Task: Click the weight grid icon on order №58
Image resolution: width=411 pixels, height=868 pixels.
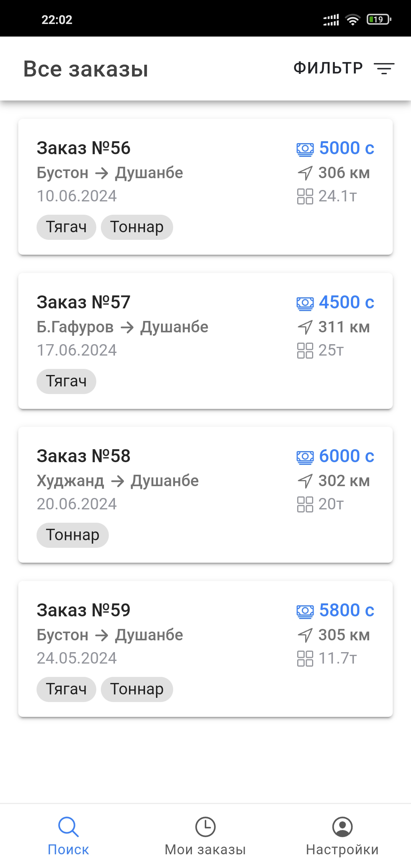Action: (305, 504)
